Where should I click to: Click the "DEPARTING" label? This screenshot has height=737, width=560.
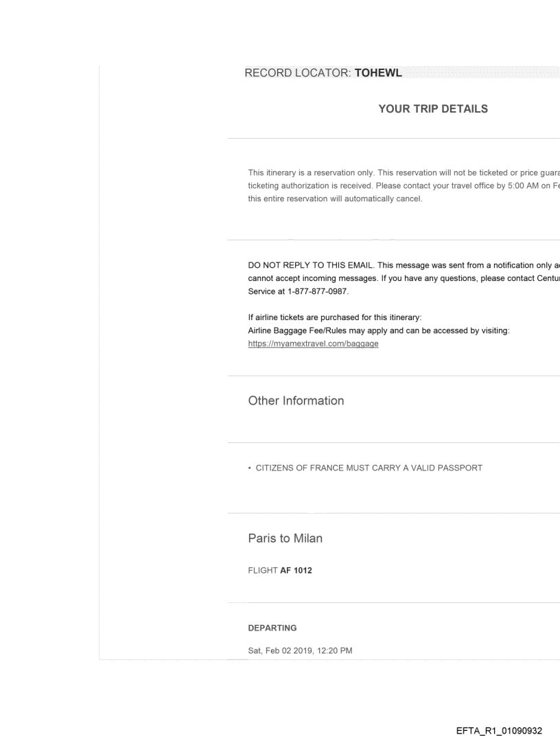click(272, 628)
